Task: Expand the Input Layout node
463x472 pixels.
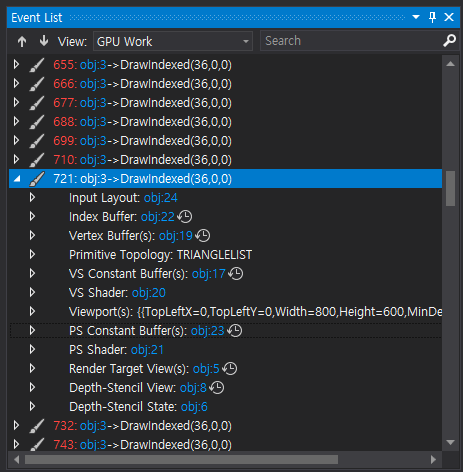Action: coord(32,197)
